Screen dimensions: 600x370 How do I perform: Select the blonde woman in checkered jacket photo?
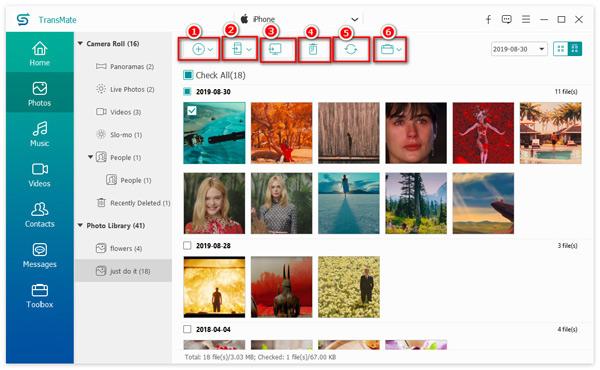[x=281, y=203]
